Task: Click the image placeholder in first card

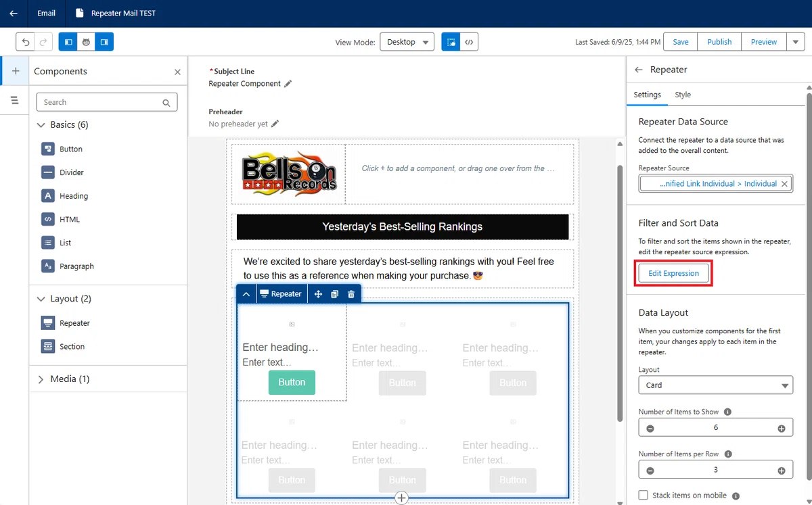Action: [292, 324]
